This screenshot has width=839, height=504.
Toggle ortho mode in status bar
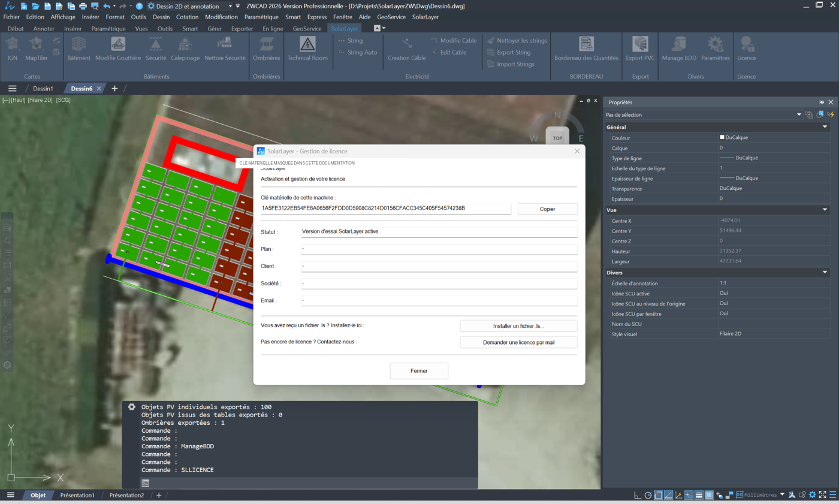[x=638, y=495]
